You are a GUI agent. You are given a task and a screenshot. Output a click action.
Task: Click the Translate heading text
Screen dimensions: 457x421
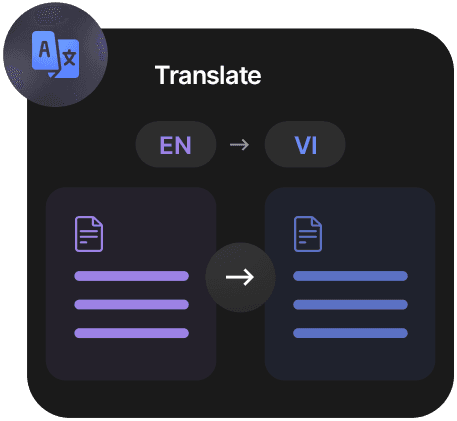coord(208,75)
